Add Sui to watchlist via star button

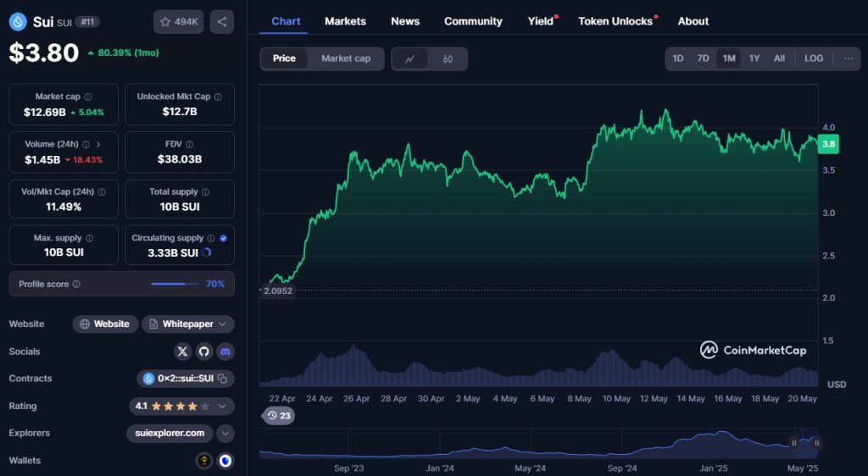[178, 21]
